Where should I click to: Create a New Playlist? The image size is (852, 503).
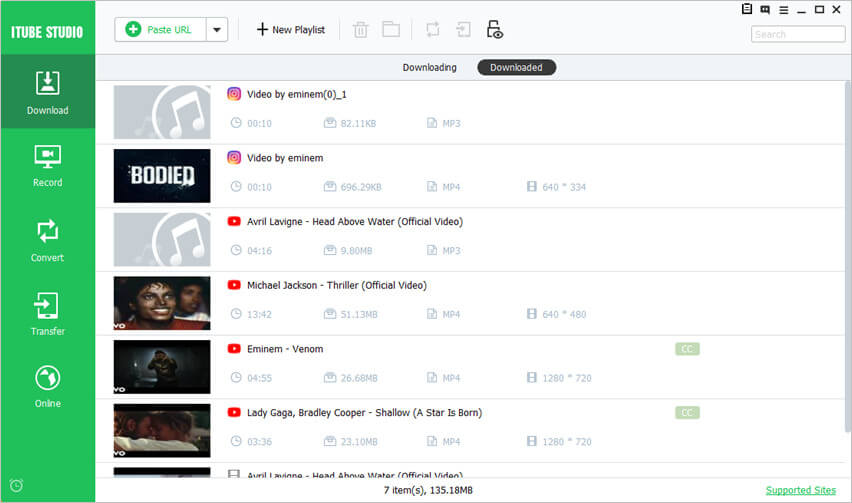[x=290, y=29]
